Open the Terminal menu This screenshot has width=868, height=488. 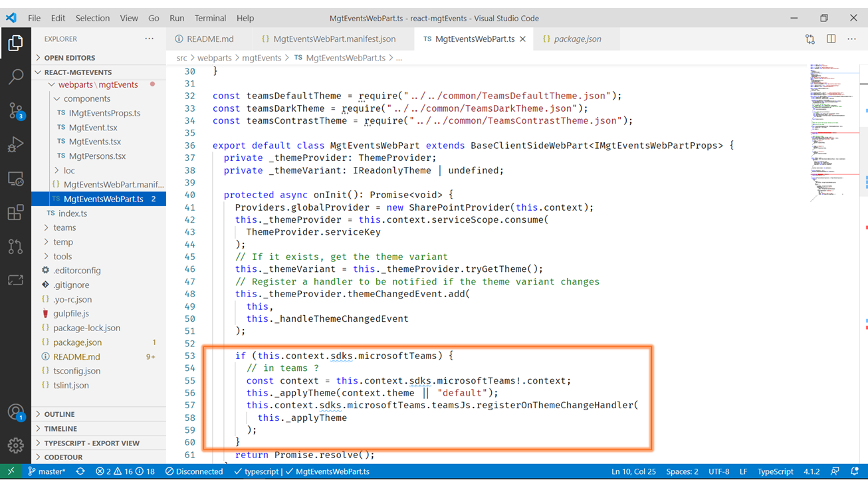point(210,18)
